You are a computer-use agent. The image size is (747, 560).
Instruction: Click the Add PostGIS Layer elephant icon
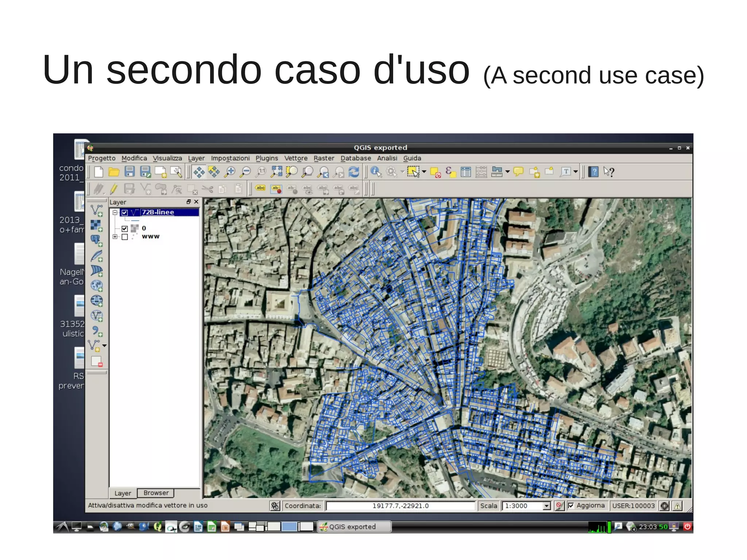coord(97,240)
